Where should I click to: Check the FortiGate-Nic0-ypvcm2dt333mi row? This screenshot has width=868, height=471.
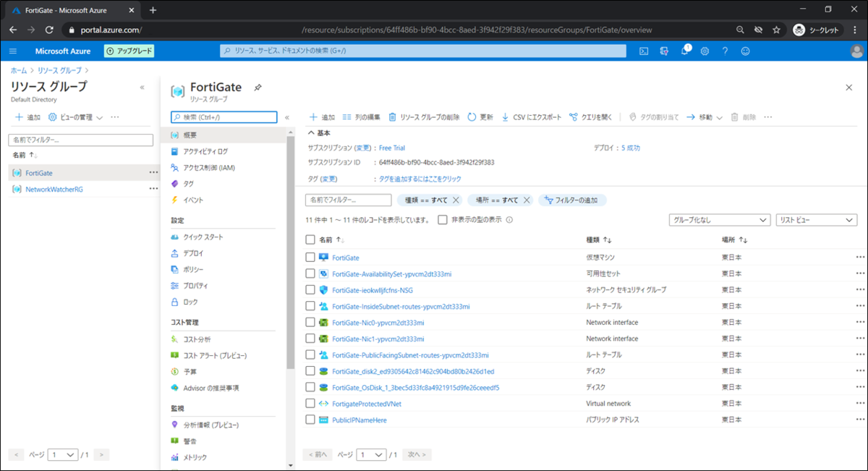310,322
